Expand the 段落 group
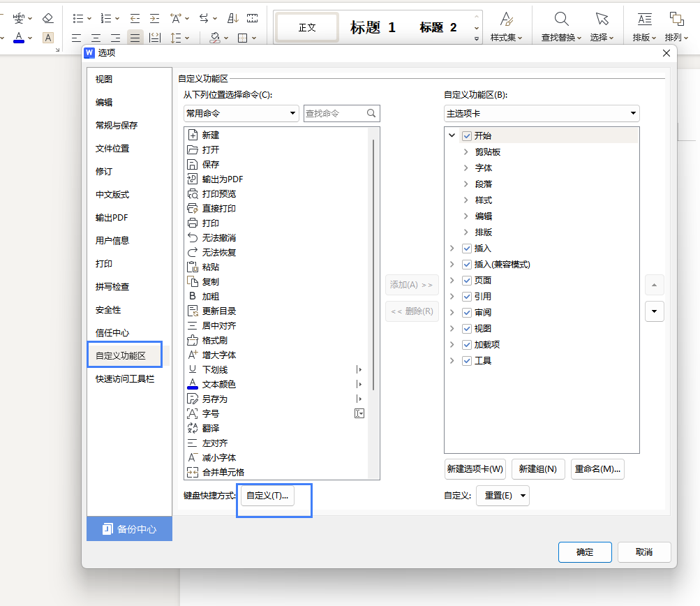This screenshot has height=606, width=700. coord(466,184)
